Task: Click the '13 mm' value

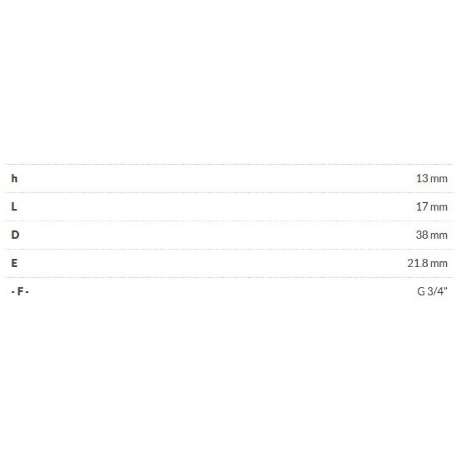Action: point(431,178)
